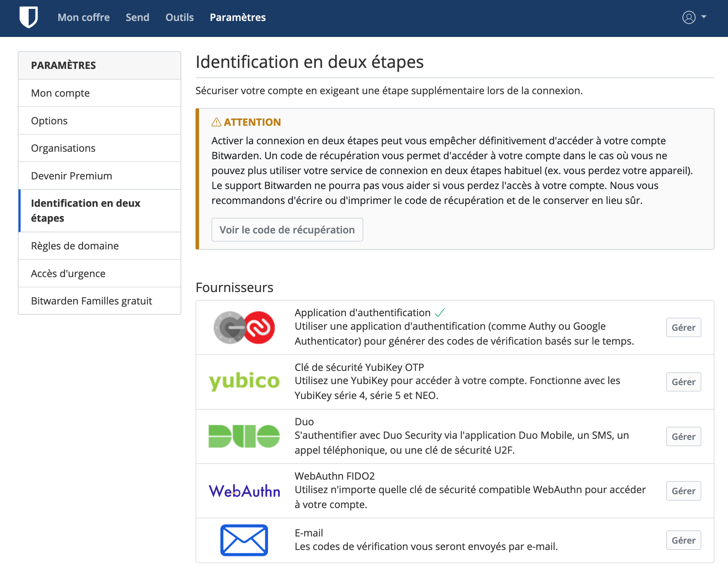The height and width of the screenshot is (572, 728).
Task: Click the yubico logo
Action: (x=244, y=382)
